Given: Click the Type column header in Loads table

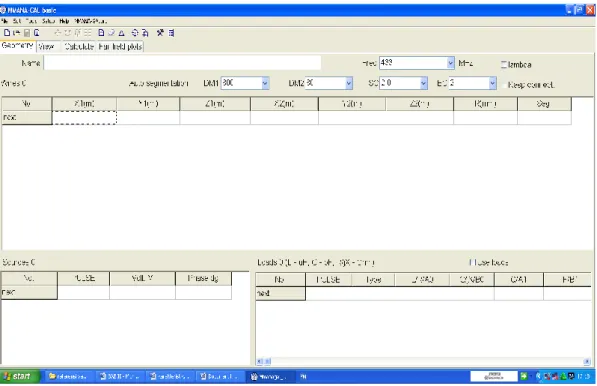Looking at the screenshot, I should click(373, 280).
